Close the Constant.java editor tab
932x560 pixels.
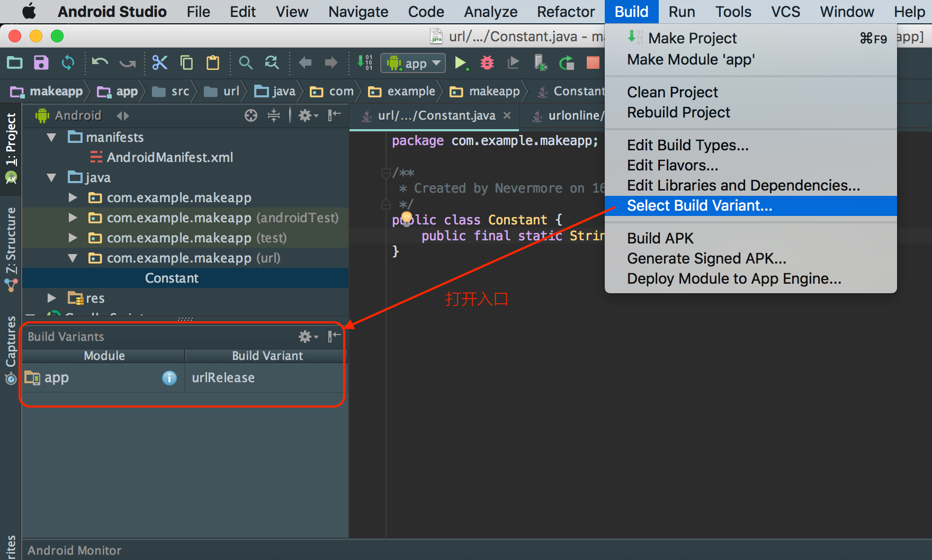(507, 115)
